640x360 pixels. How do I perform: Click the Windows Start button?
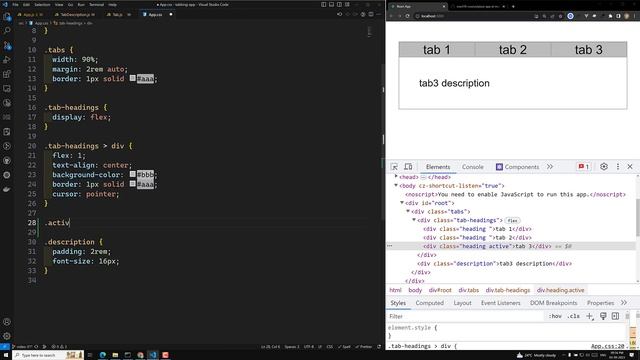pos(6,355)
